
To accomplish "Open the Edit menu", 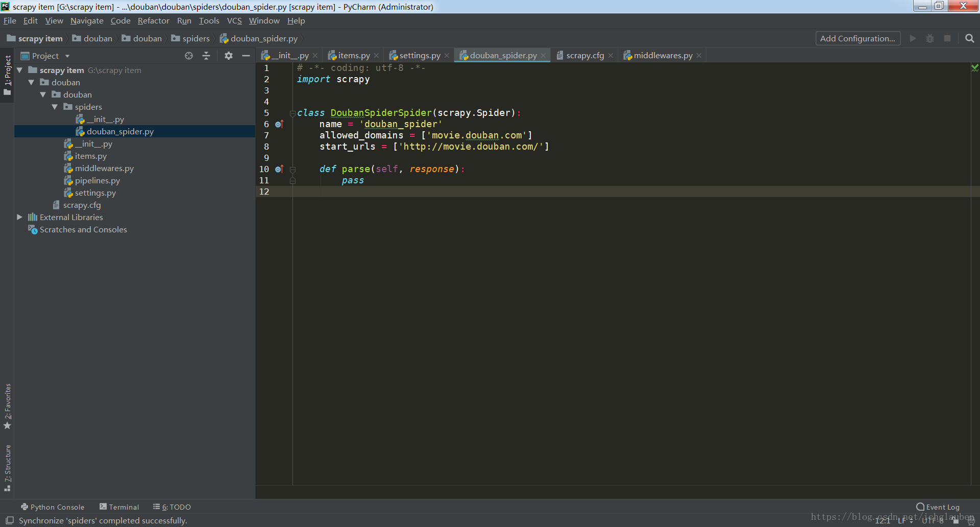I will point(31,21).
